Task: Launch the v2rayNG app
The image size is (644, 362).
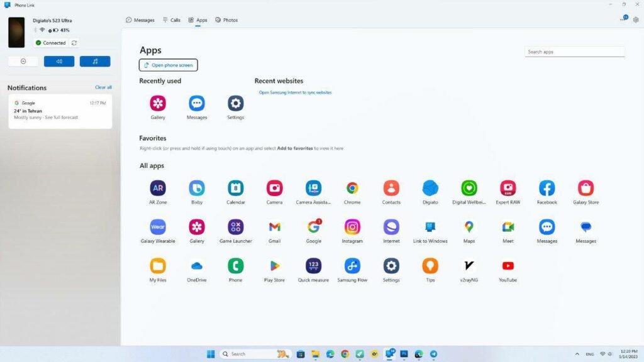Action: coord(469,266)
